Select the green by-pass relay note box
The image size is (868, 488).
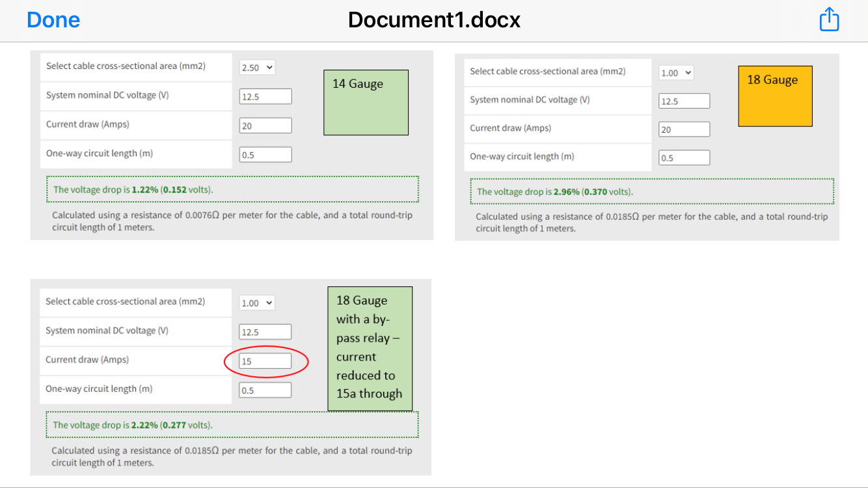[370, 349]
